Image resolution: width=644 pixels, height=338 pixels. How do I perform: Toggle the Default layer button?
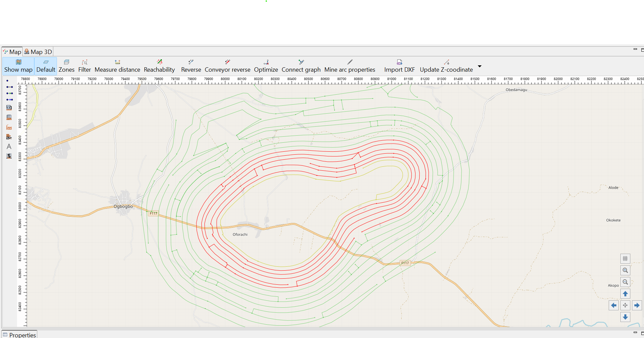46,66
